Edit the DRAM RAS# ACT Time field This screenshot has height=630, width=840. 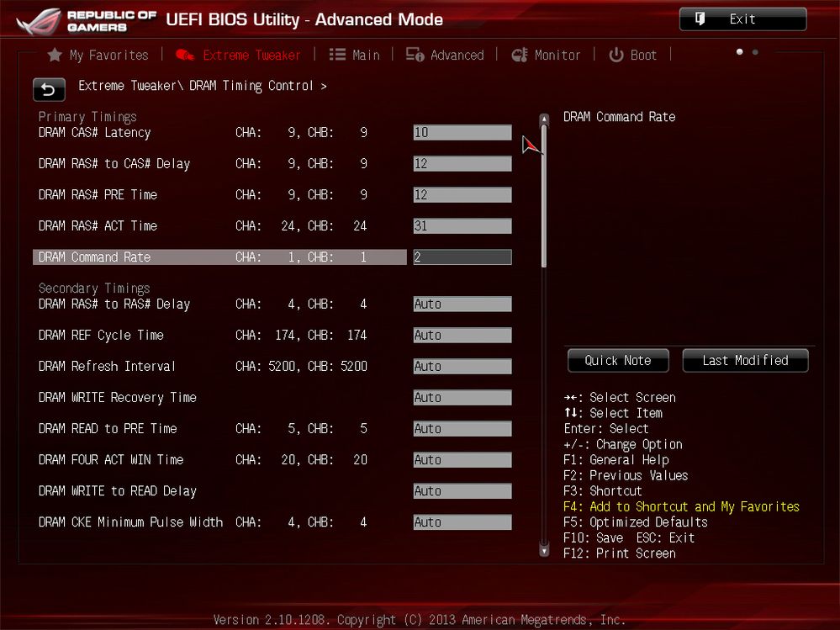coord(462,226)
